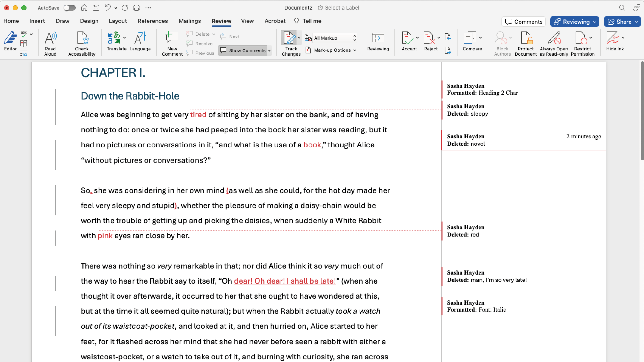
Task: Click Select a Label in the title bar
Action: (x=338, y=8)
